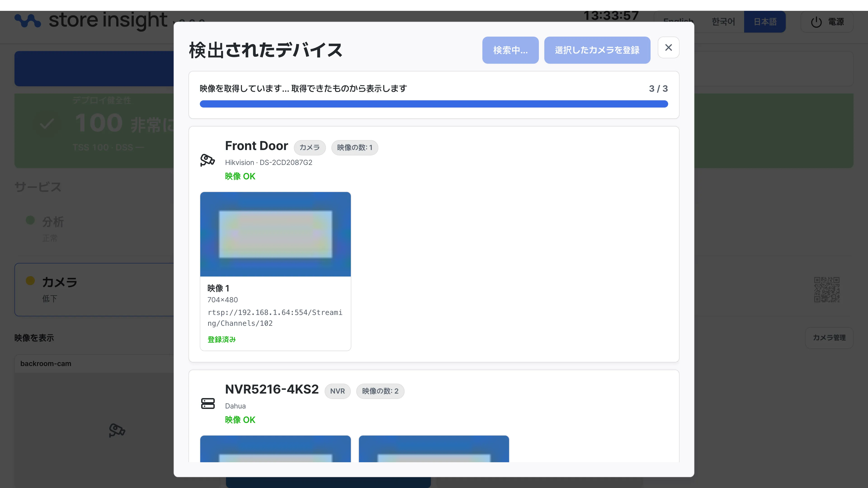
Task: Switch language to 日本語
Action: coord(765,22)
